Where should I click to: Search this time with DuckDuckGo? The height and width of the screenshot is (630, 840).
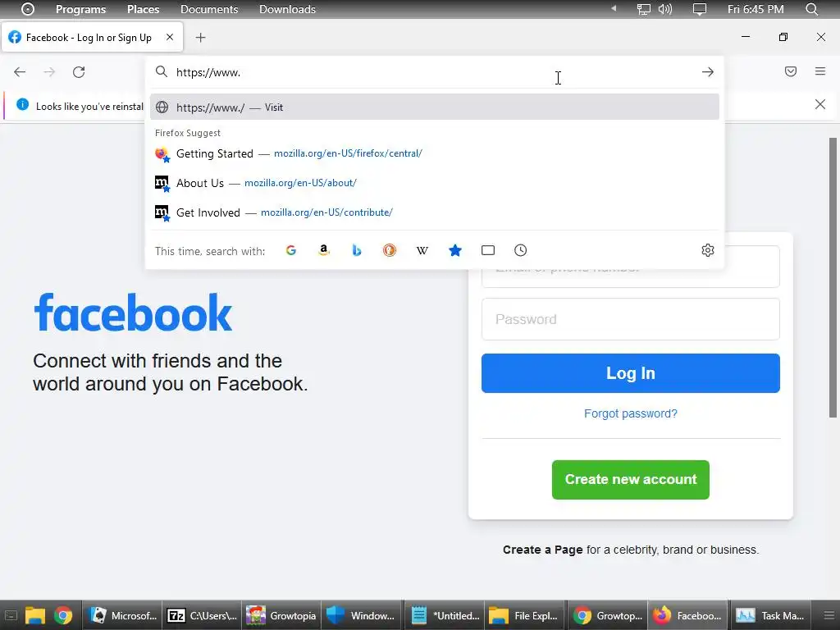pyautogui.click(x=390, y=250)
